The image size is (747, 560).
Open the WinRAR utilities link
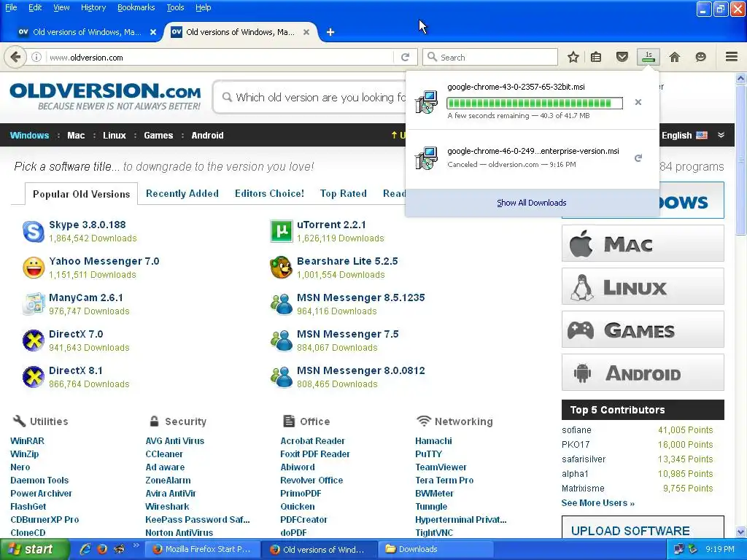(27, 441)
